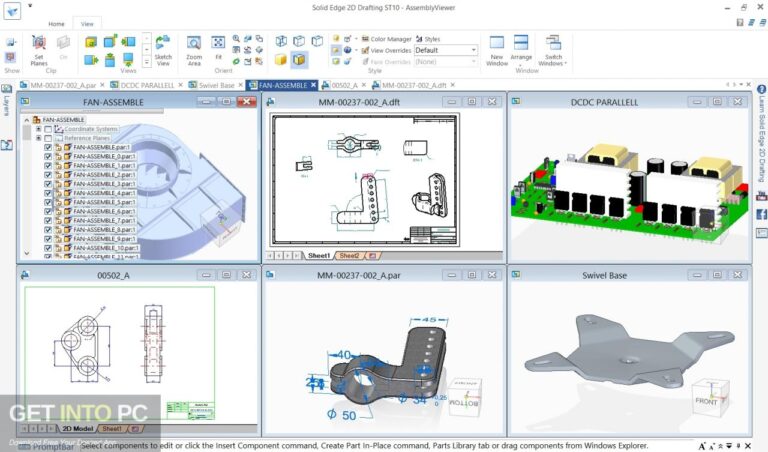Uncheck FAN-ASSEMBLE_0.par:1 checkbox
The height and width of the screenshot is (452, 768).
click(48, 156)
